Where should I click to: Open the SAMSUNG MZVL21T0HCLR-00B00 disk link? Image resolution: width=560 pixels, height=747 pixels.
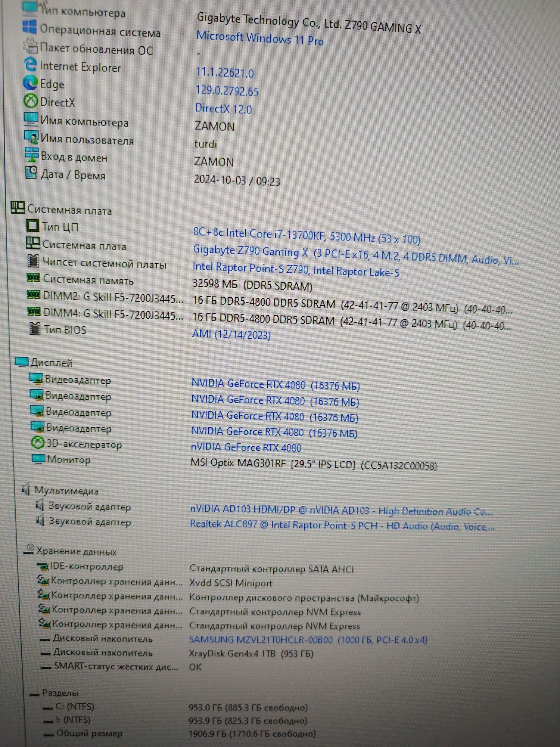tap(308, 639)
